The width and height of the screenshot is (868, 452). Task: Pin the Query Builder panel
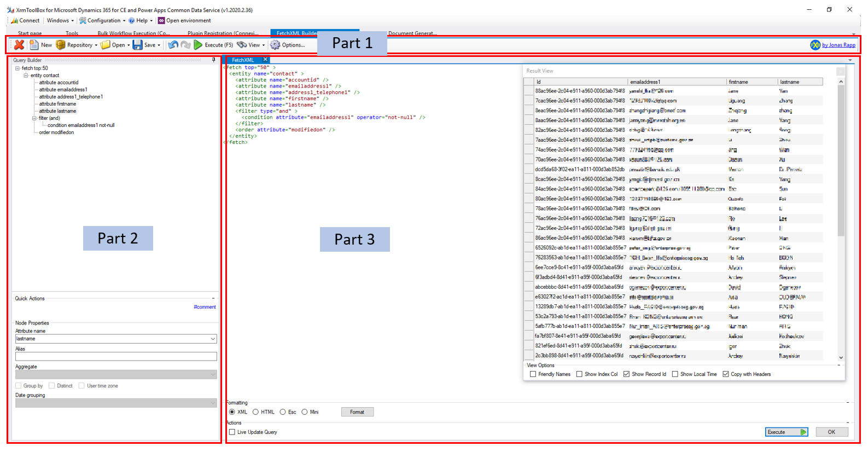(213, 60)
